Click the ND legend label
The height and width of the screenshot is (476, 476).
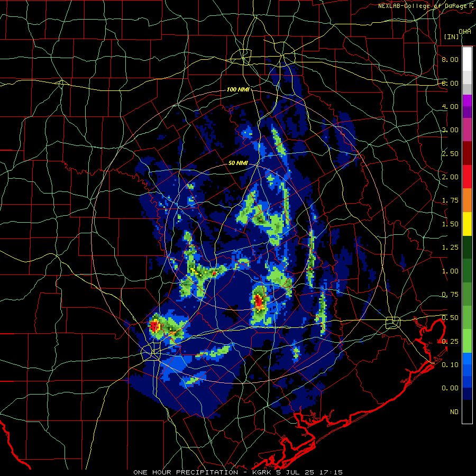[454, 412]
